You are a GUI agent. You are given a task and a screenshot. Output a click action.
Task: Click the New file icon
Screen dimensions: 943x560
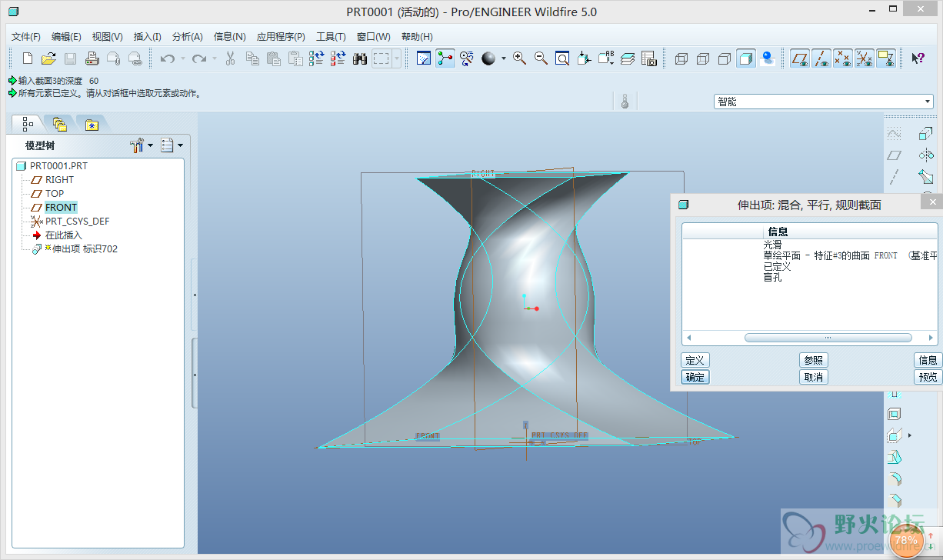[28, 58]
